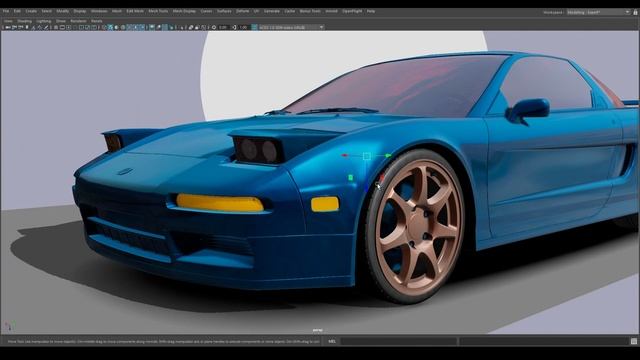Click the Multisample Anti-aliasing icon
Viewport: 640px width, 360px height.
[x=165, y=27]
